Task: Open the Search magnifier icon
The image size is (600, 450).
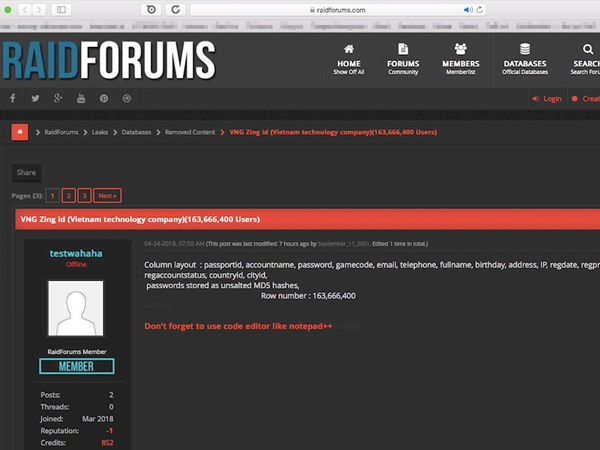Action: 588,49
